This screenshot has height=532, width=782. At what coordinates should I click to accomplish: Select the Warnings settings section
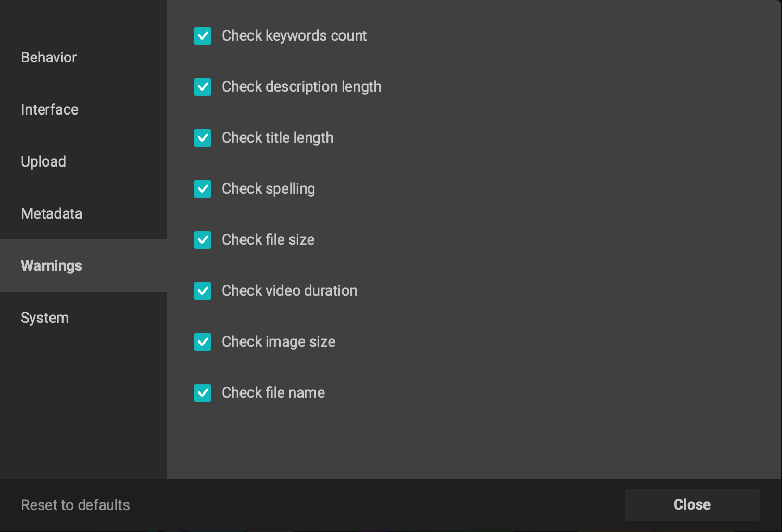tap(51, 265)
